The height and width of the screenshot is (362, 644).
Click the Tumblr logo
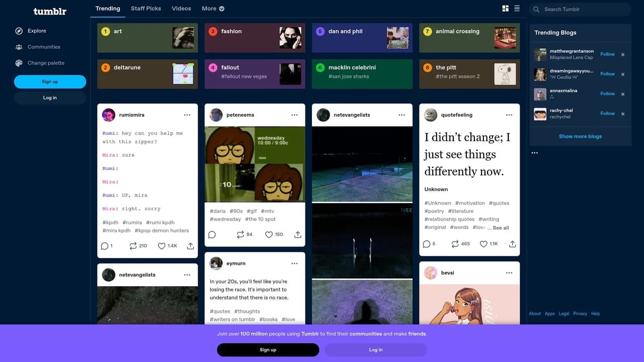[49, 11]
